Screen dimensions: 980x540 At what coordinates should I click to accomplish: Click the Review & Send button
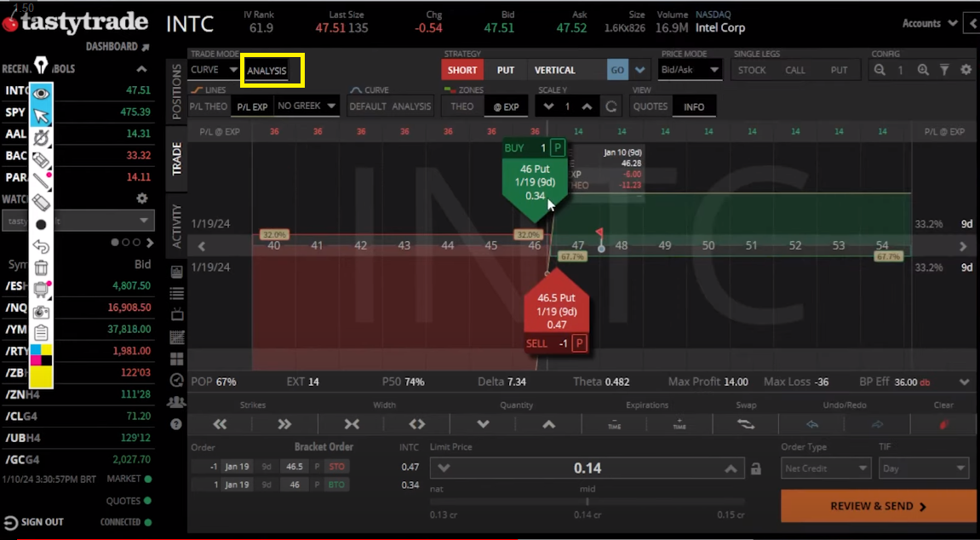coord(878,506)
